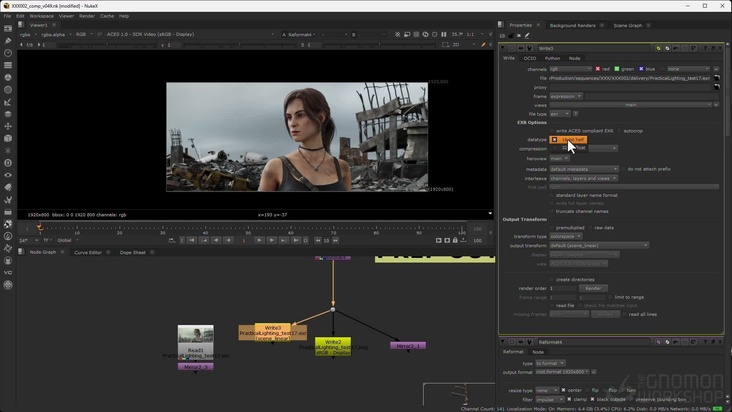The width and height of the screenshot is (732, 412).
Task: Open the viewer ACES display transform dropdown
Action: pos(190,35)
